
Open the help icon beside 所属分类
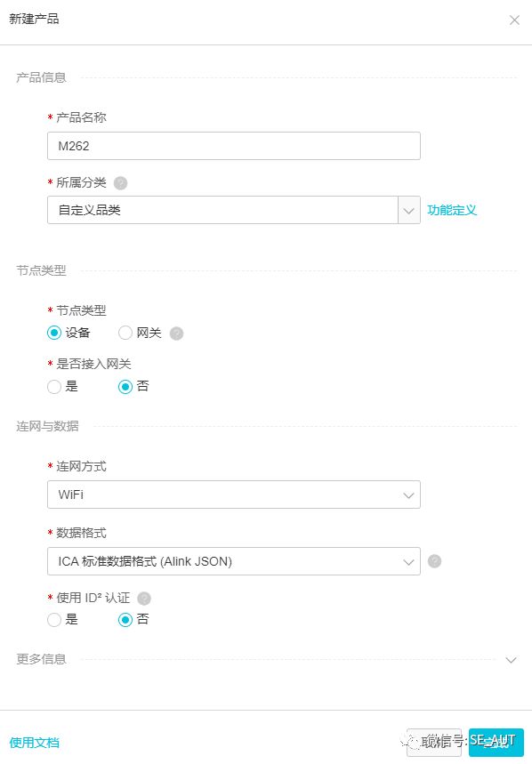(x=120, y=182)
